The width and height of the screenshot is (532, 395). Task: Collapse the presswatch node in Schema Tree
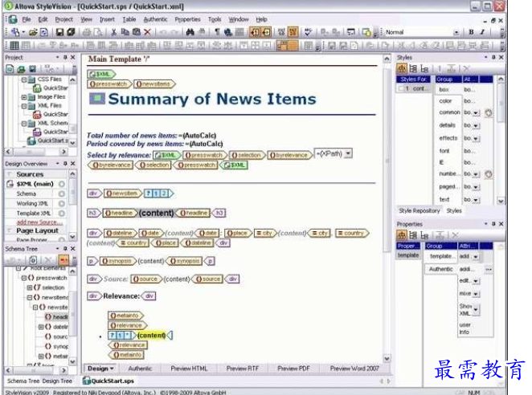(24, 278)
